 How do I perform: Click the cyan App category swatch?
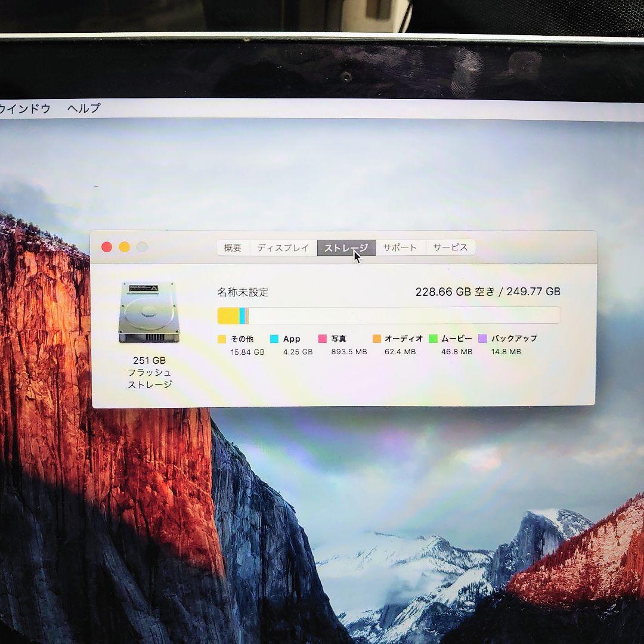click(x=274, y=339)
